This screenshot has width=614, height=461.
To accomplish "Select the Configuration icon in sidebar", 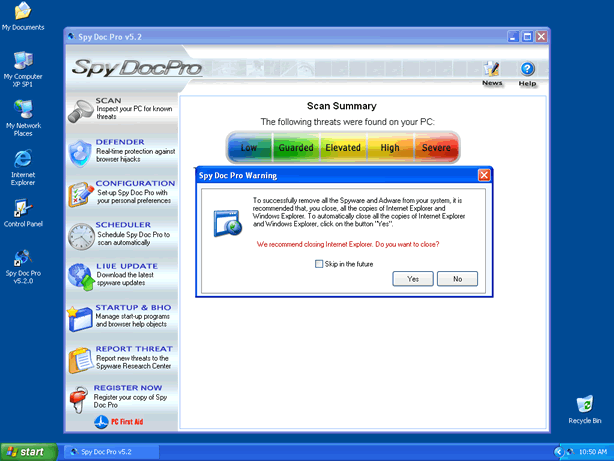I will click(80, 194).
